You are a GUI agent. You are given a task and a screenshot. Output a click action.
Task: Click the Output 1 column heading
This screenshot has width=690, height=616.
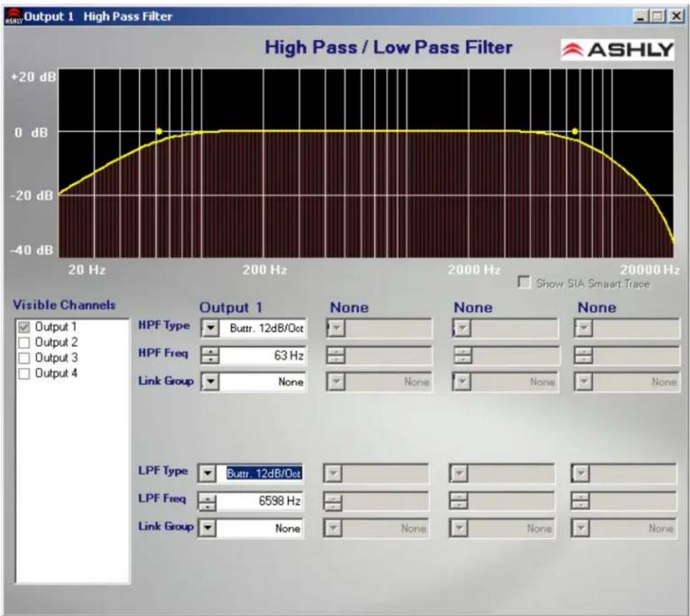pos(231,307)
